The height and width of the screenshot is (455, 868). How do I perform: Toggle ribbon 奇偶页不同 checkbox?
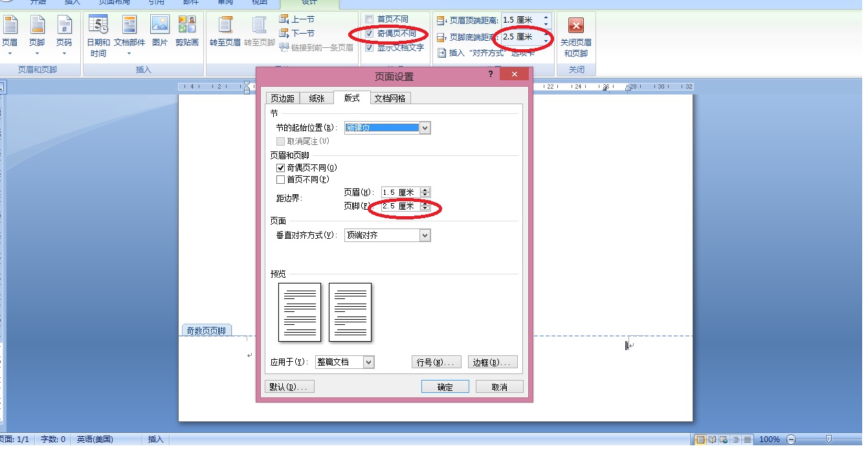pos(370,34)
